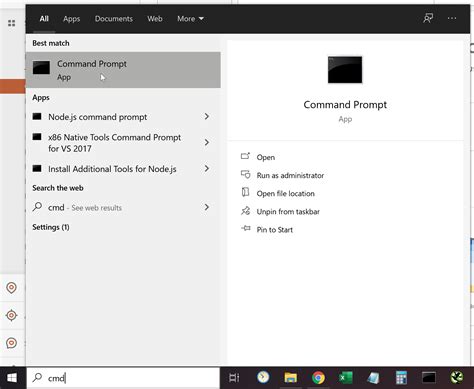Click the cmd search input field
Screen dimensions: 474x389
tap(123, 378)
